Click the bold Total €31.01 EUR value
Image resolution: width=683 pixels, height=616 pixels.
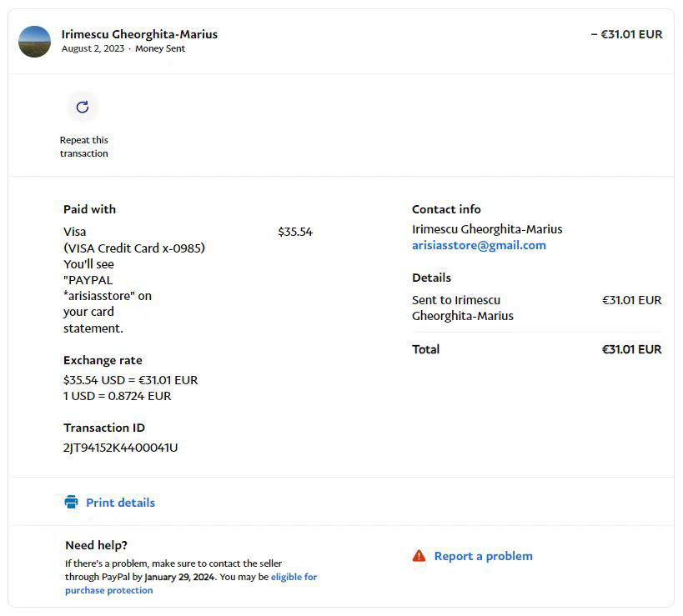pyautogui.click(x=631, y=349)
